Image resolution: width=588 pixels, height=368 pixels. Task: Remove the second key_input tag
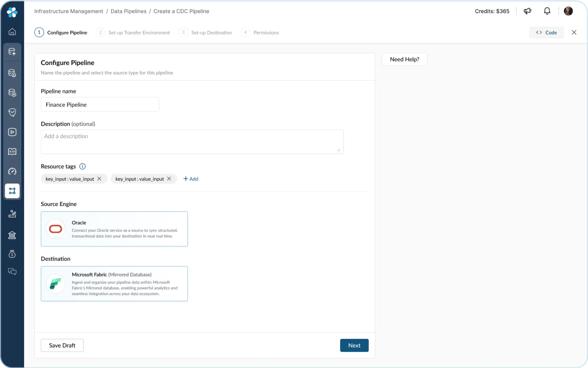tap(169, 179)
